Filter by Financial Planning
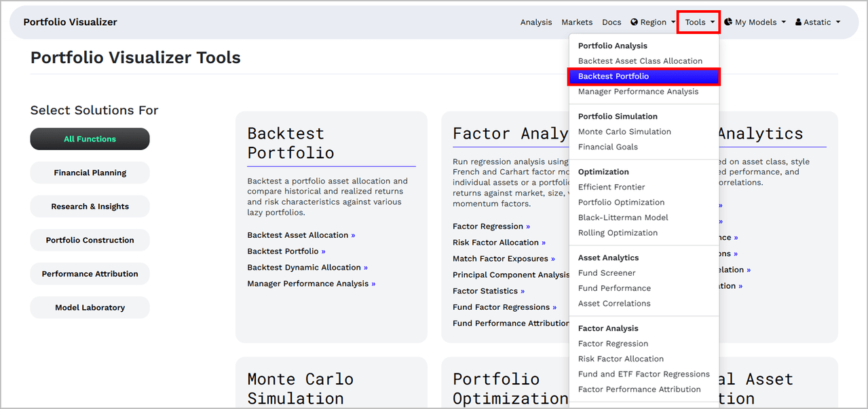Screen dimensions: 868x409 [90, 173]
